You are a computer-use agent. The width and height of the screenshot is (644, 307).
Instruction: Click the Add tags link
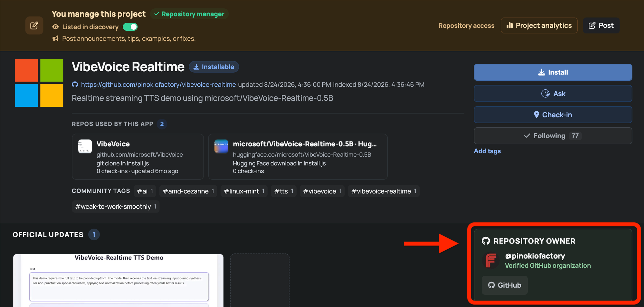(x=487, y=151)
